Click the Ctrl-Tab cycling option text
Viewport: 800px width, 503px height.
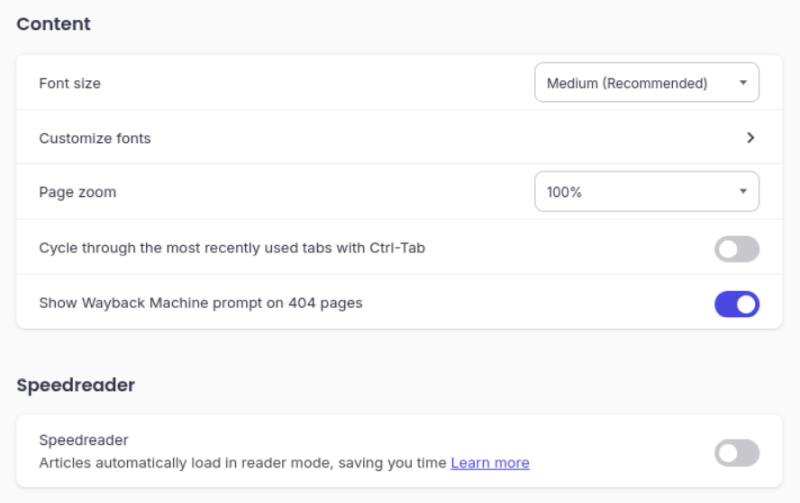tap(232, 247)
